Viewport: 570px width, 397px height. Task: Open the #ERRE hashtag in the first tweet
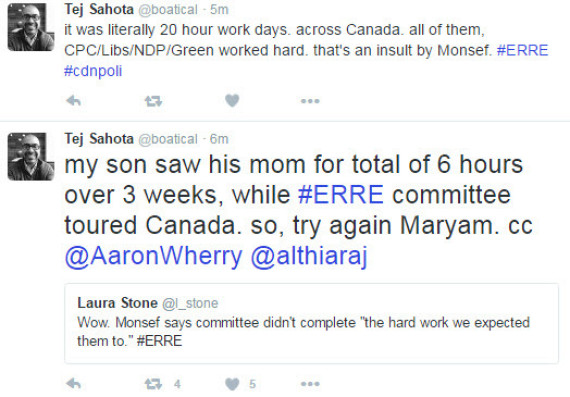(x=522, y=50)
